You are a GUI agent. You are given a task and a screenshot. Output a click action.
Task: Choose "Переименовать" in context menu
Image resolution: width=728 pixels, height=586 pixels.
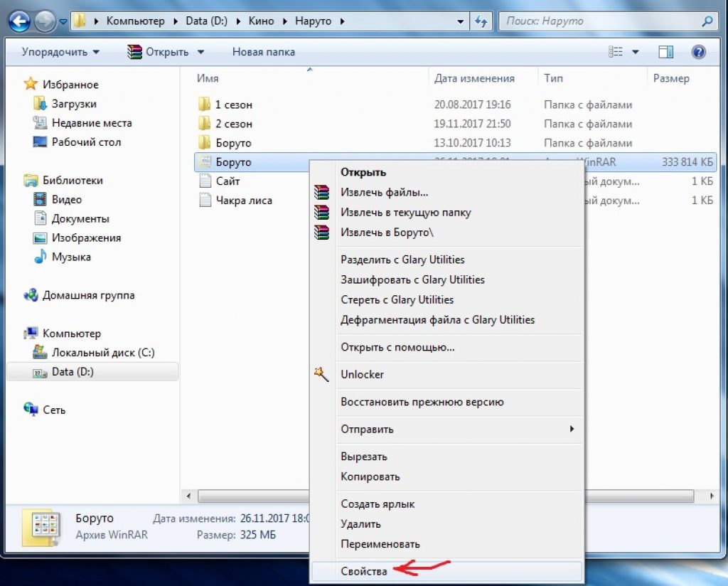pyautogui.click(x=446, y=544)
